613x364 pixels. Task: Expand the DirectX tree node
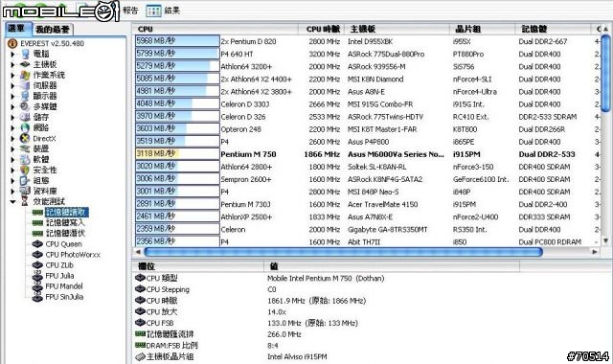pyautogui.click(x=12, y=138)
